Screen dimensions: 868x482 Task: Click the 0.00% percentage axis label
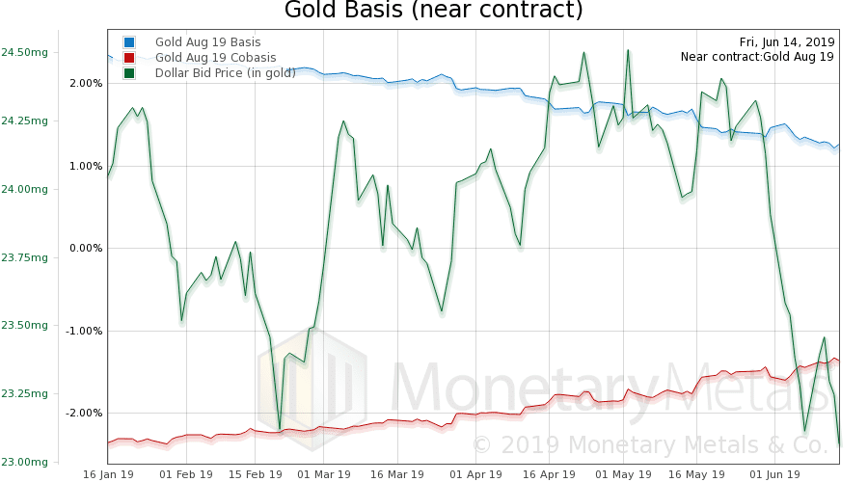(x=86, y=248)
